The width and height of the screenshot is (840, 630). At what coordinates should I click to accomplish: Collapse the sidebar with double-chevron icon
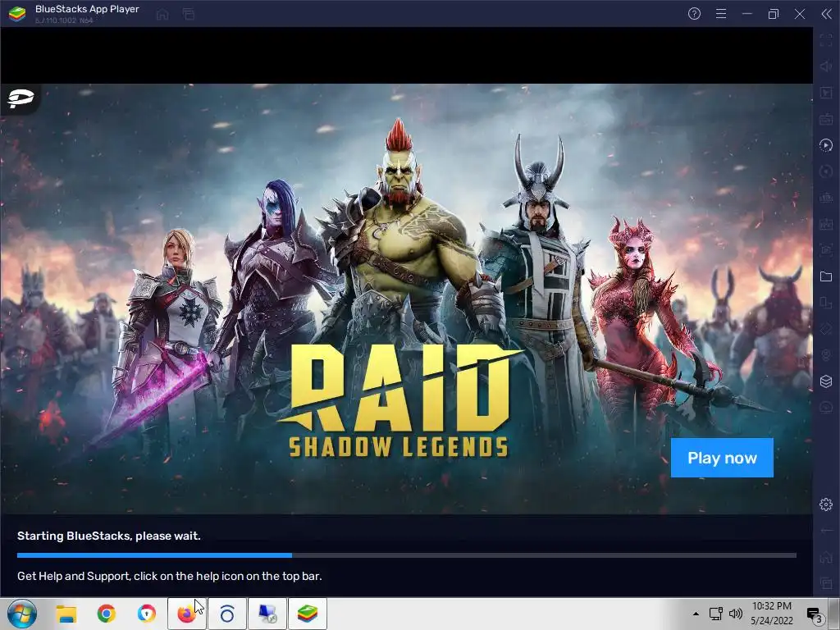coord(826,14)
